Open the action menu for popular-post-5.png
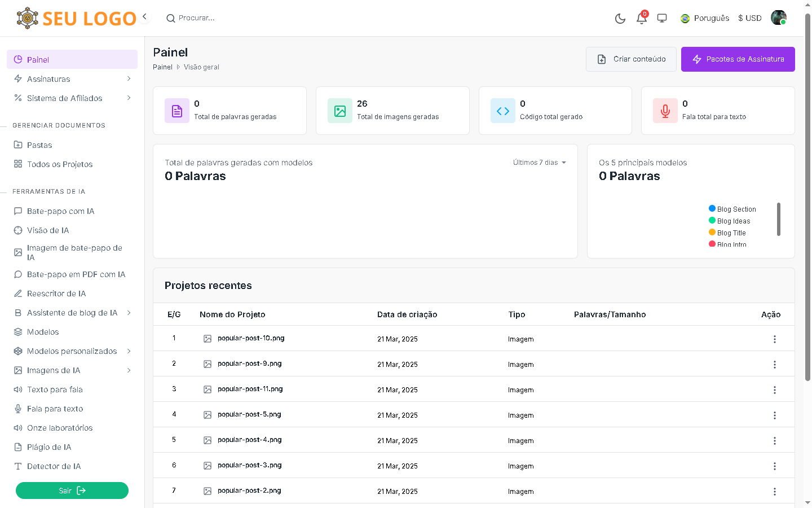 [774, 415]
